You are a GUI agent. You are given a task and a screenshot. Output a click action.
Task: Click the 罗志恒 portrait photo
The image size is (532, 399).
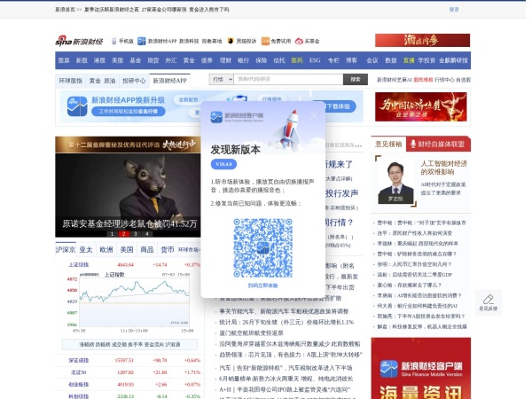[395, 183]
